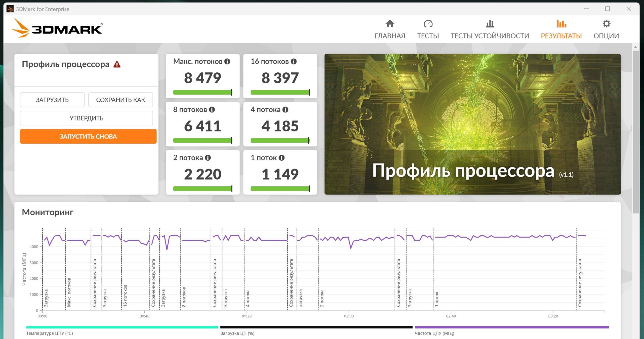
Task: Click the 02:00 time label on the chart axis
Action: 349,316
